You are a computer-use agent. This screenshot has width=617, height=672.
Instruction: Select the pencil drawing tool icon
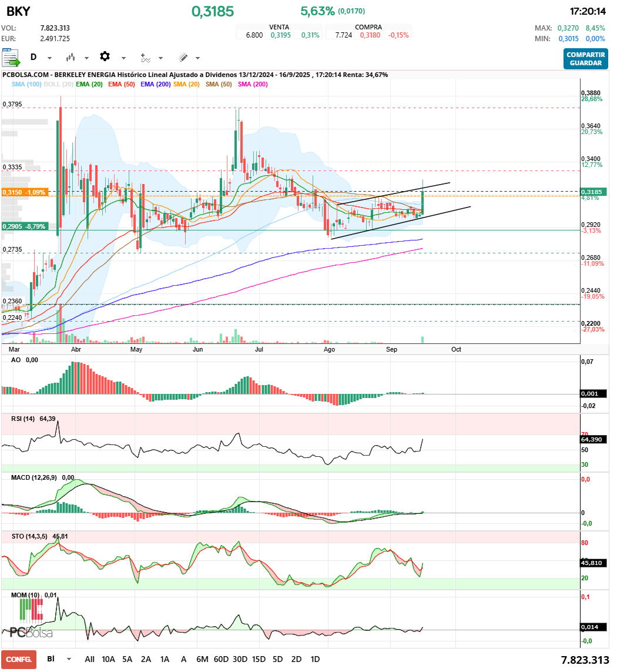(183, 58)
